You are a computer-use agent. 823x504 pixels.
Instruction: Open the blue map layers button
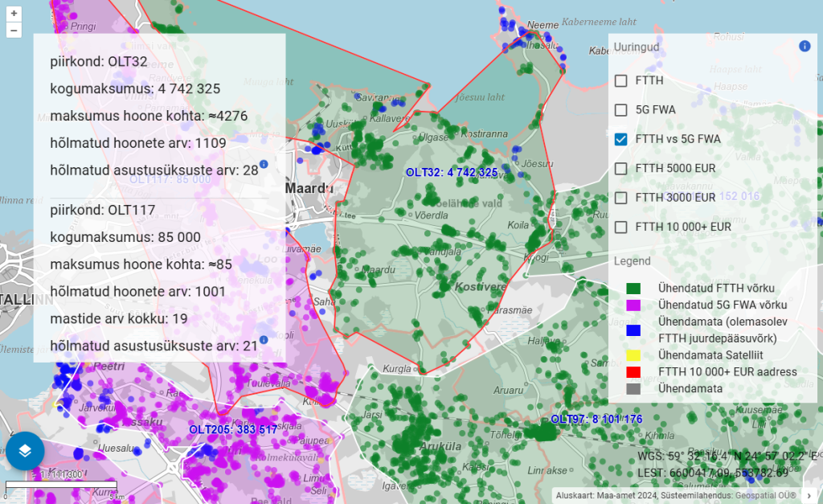(25, 451)
